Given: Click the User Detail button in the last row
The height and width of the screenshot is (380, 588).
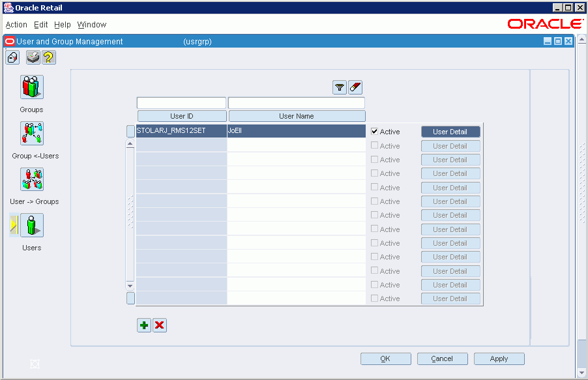Looking at the screenshot, I should click(x=450, y=299).
